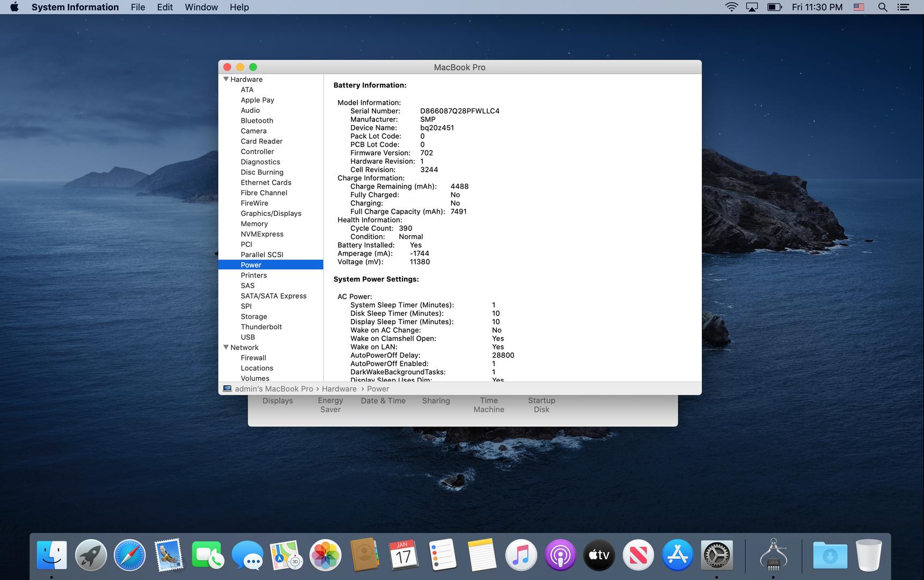Viewport: 924px width, 580px height.
Task: Click Sharing in System Preferences window
Action: click(x=436, y=401)
